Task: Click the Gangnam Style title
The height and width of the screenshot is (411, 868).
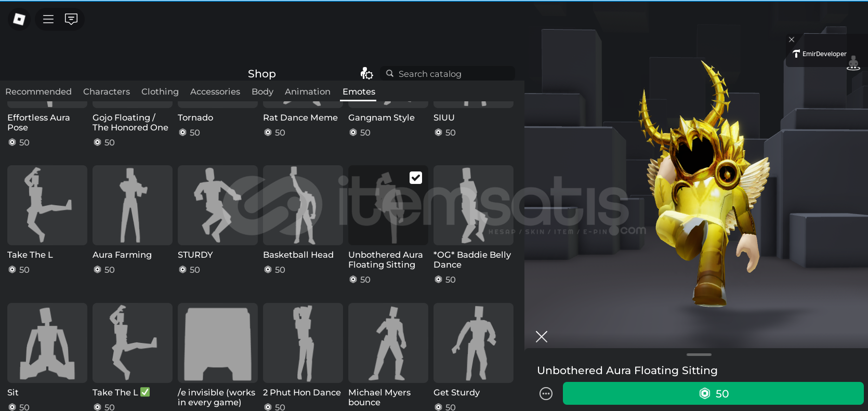Action: (x=382, y=117)
